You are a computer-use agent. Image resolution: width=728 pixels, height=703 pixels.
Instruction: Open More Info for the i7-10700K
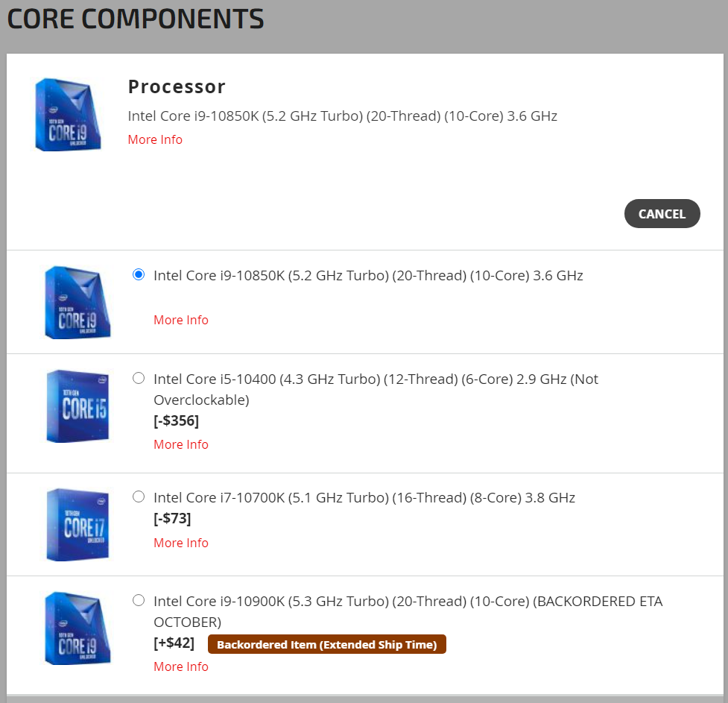[x=181, y=543]
